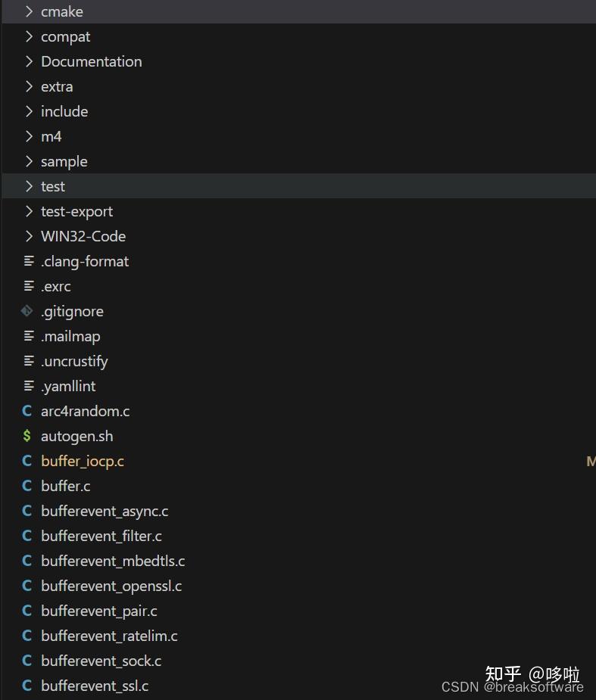
Task: Select the compat folder name
Action: (66, 37)
